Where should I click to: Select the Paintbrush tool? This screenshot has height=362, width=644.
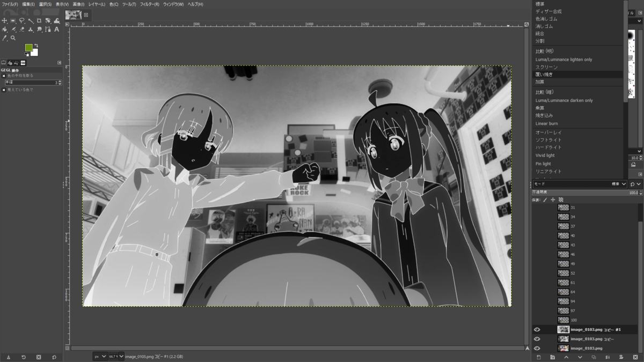pyautogui.click(x=13, y=29)
